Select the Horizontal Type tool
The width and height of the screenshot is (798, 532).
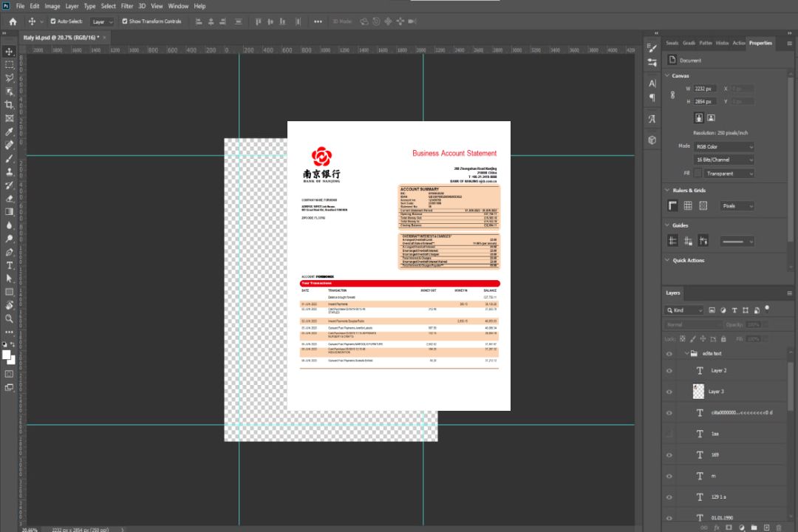9,265
